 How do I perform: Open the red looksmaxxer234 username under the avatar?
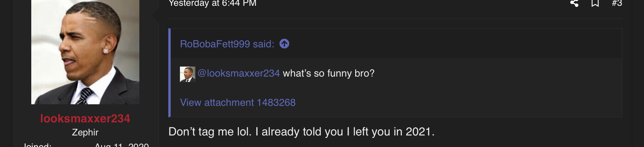[85, 119]
